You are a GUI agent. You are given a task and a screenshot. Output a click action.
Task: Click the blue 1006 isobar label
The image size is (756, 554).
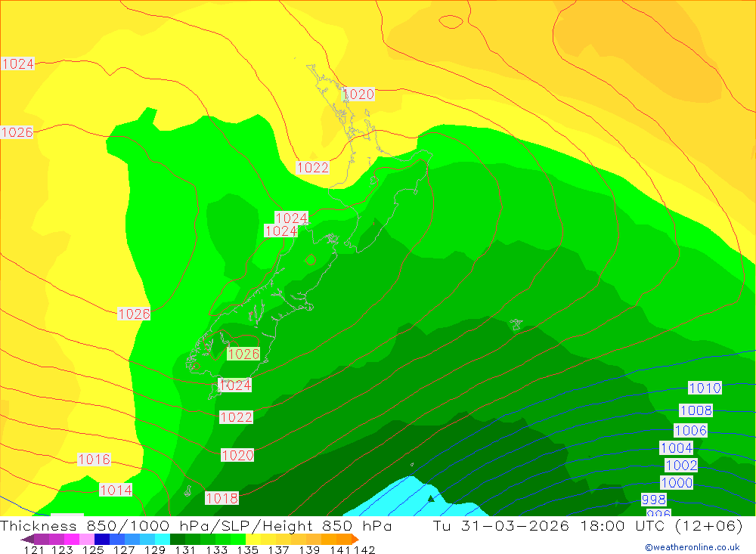(x=690, y=430)
